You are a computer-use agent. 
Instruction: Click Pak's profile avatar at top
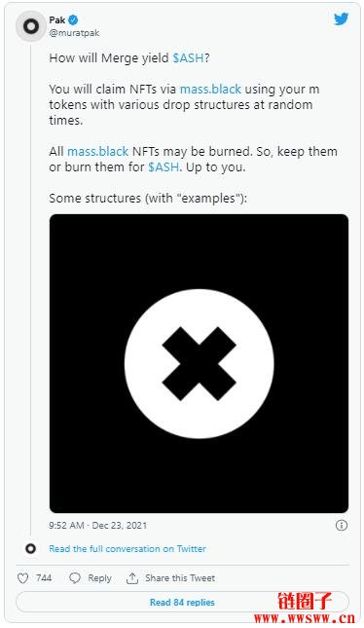coord(31,26)
